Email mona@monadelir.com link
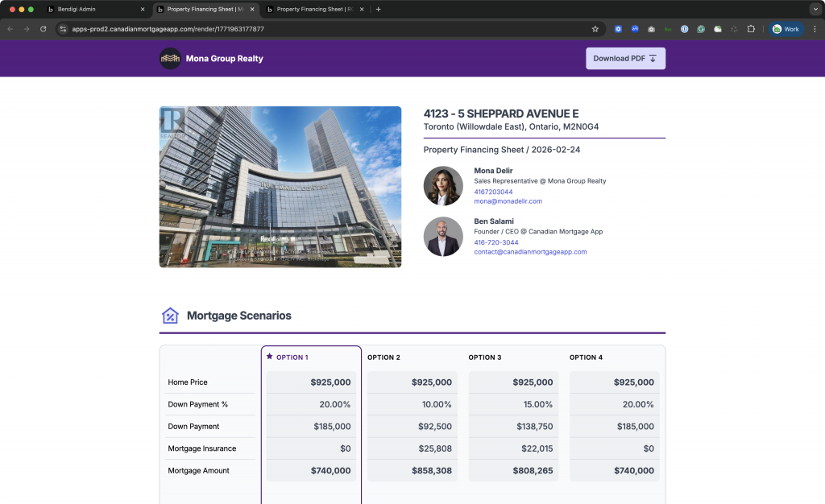The height and width of the screenshot is (504, 825). [x=508, y=201]
